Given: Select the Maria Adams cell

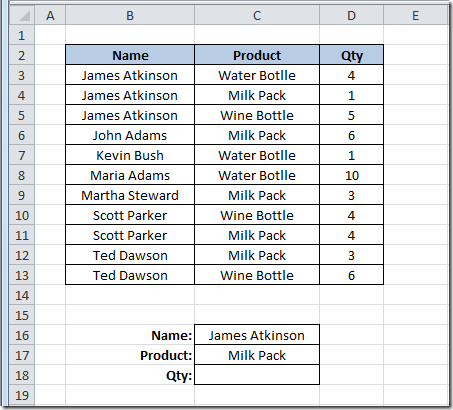Looking at the screenshot, I should pos(130,175).
